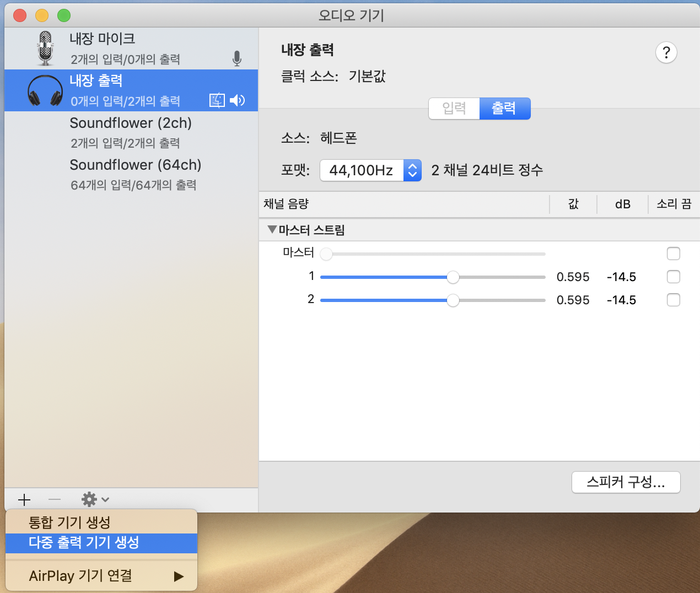Mute channel 2 using its checkbox
The width and height of the screenshot is (700, 593).
(x=673, y=300)
